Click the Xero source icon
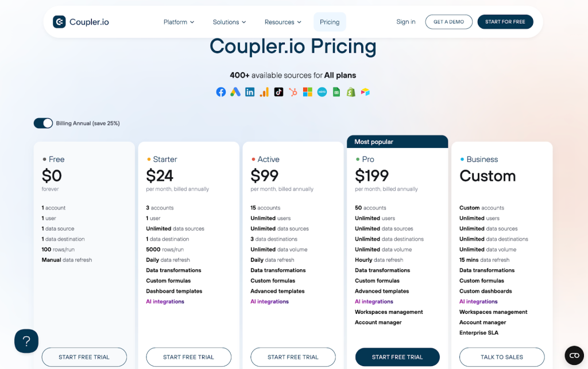 coord(322,92)
